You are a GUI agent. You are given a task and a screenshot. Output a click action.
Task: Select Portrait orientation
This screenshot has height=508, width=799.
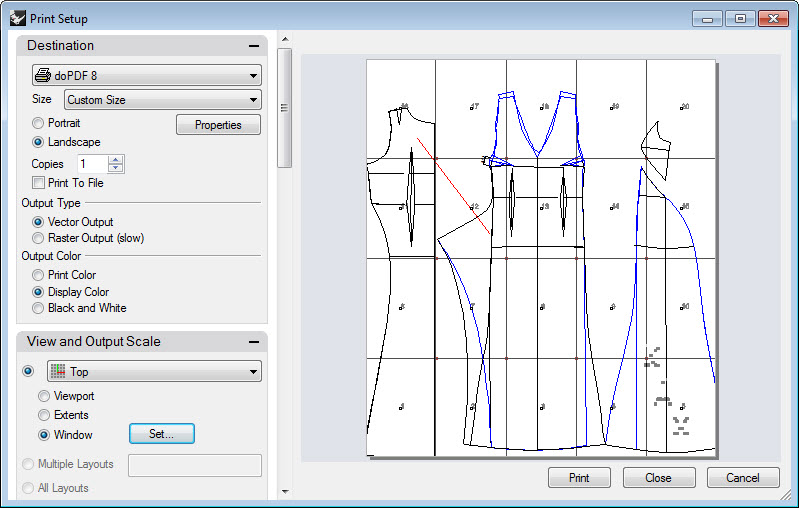point(38,123)
